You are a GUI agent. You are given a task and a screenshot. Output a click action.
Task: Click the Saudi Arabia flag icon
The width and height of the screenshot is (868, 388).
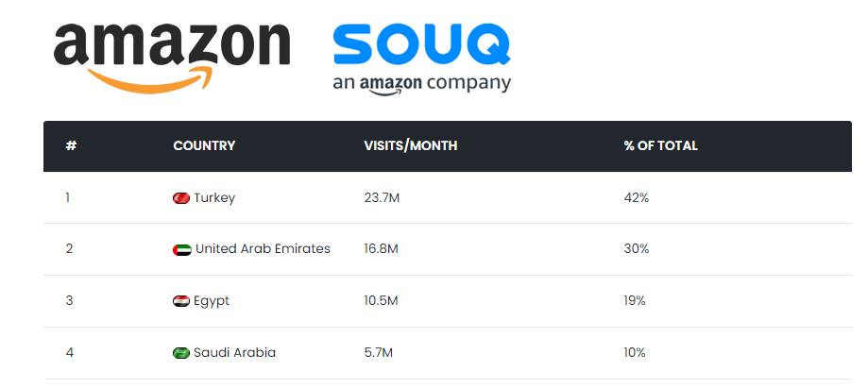tap(181, 353)
